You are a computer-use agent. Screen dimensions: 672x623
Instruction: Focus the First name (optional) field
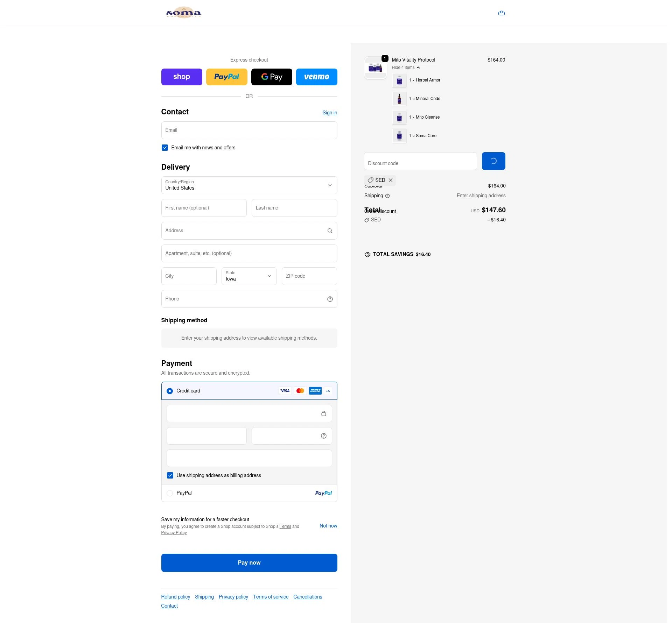tap(204, 208)
